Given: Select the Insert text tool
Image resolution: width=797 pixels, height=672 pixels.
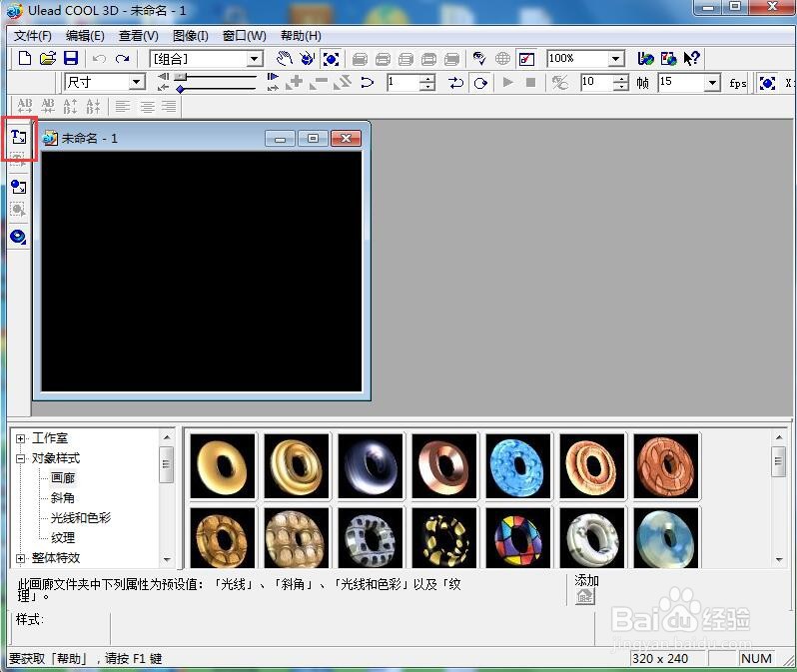Looking at the screenshot, I should tap(19, 137).
